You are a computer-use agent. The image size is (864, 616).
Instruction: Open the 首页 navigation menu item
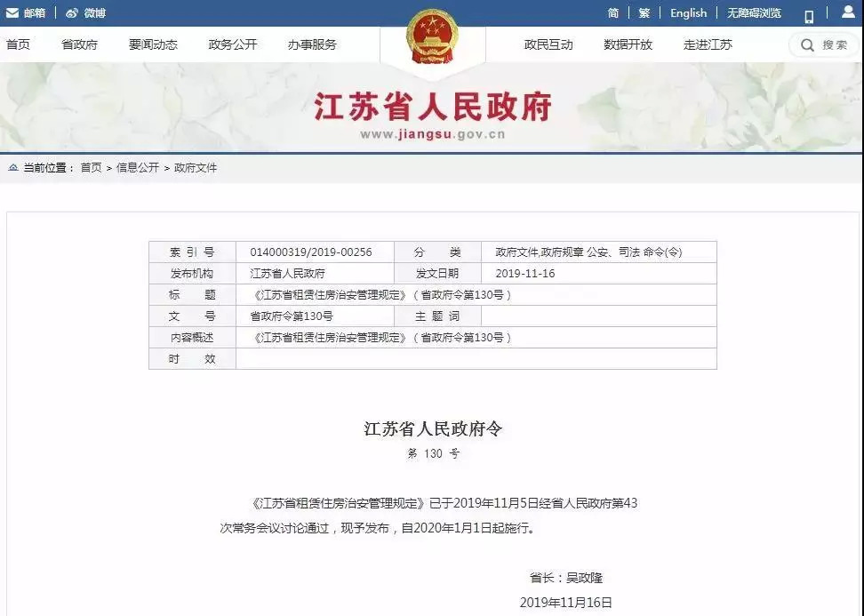18,44
